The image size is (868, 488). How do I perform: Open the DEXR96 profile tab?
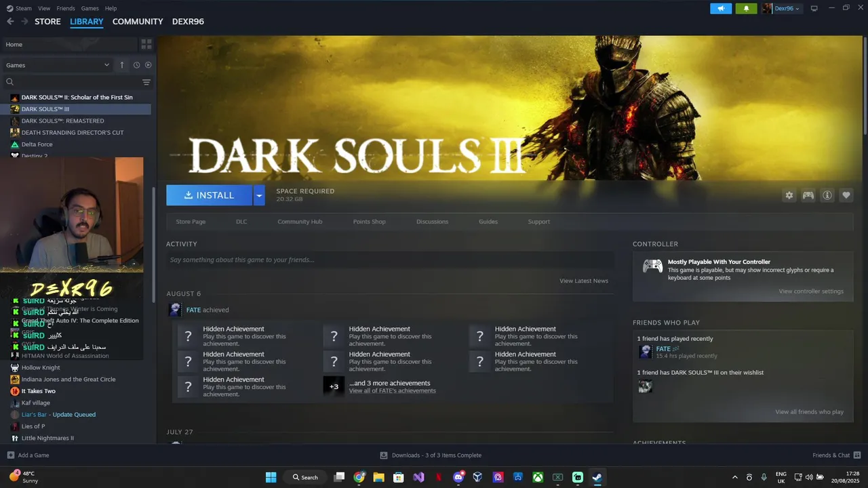point(188,22)
